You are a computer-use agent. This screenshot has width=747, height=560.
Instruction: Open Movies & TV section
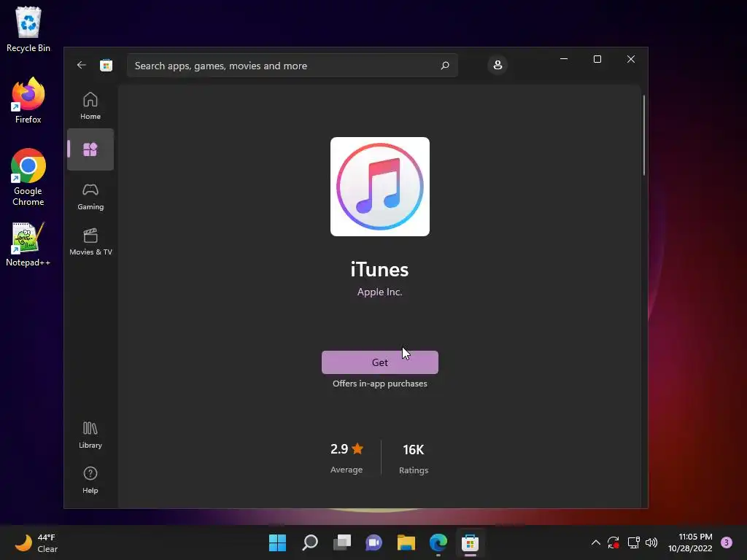coord(90,242)
